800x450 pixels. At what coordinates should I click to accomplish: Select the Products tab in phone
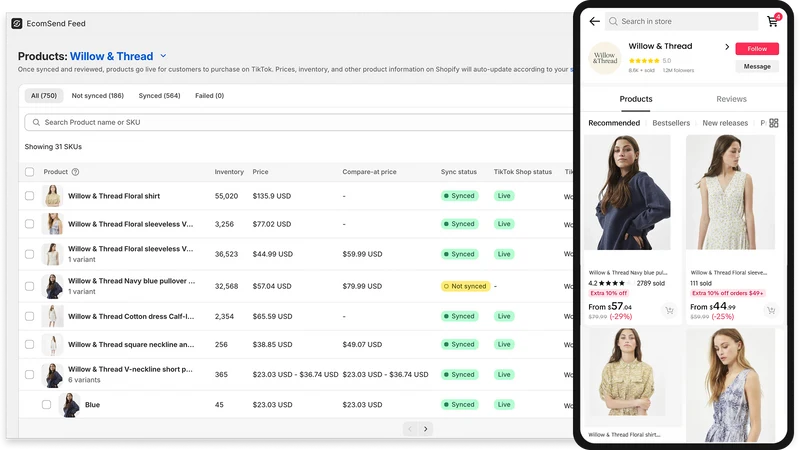[x=636, y=99]
